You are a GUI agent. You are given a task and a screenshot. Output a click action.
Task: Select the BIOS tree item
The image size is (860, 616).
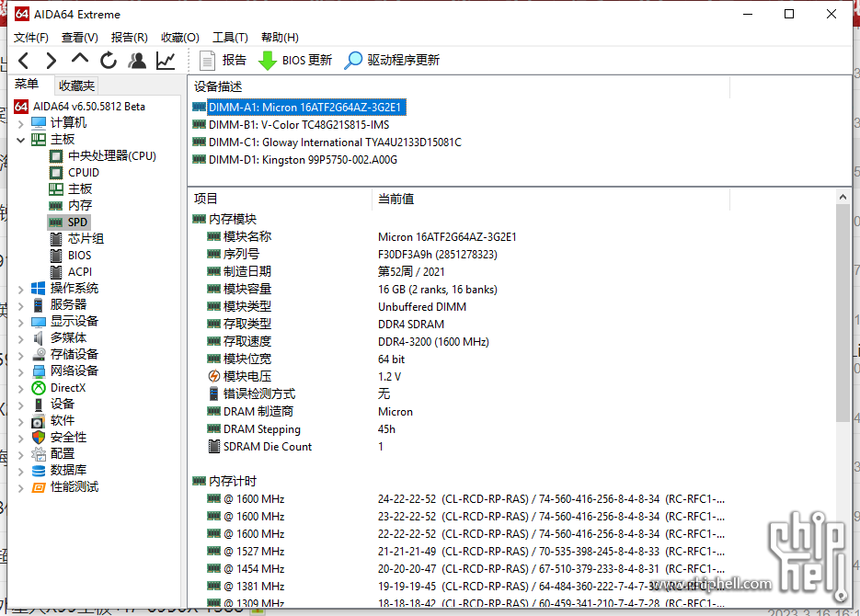79,256
